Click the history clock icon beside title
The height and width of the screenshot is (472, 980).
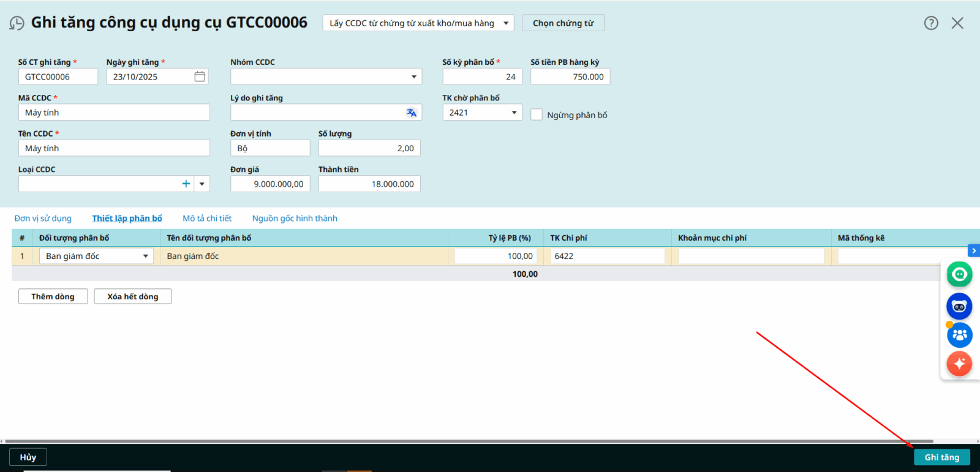point(17,23)
